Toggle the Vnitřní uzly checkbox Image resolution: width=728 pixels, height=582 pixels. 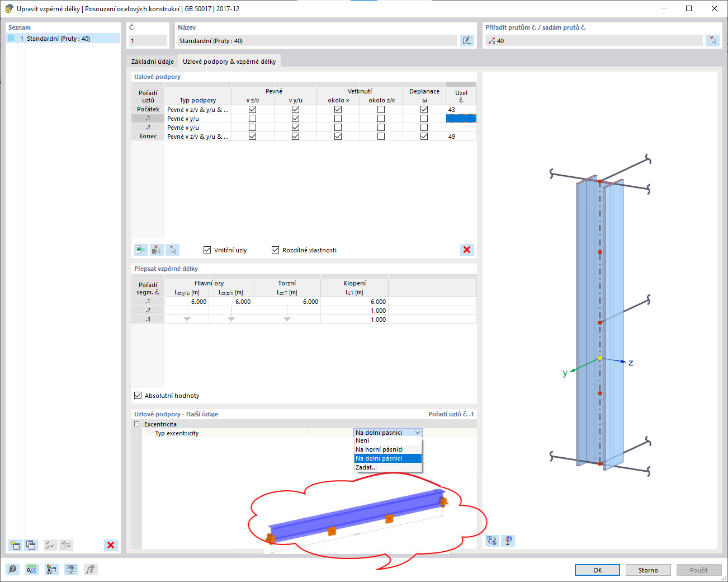click(207, 250)
